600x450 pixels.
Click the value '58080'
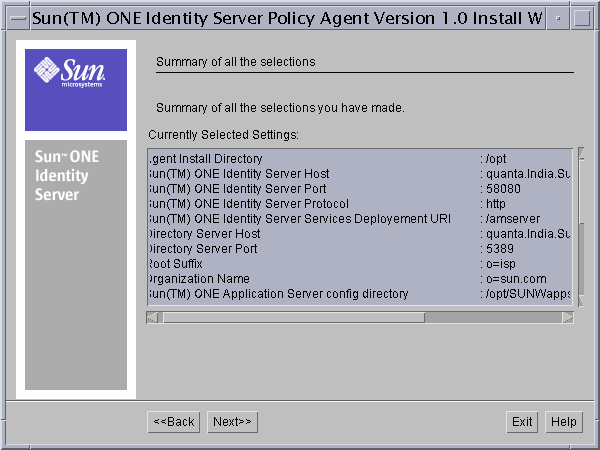pyautogui.click(x=503, y=189)
